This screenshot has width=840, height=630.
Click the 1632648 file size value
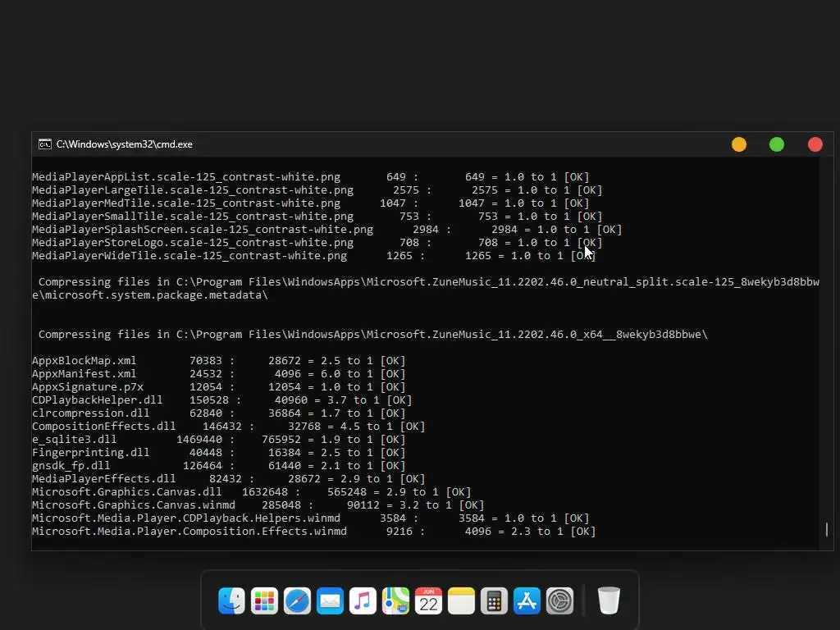[265, 492]
